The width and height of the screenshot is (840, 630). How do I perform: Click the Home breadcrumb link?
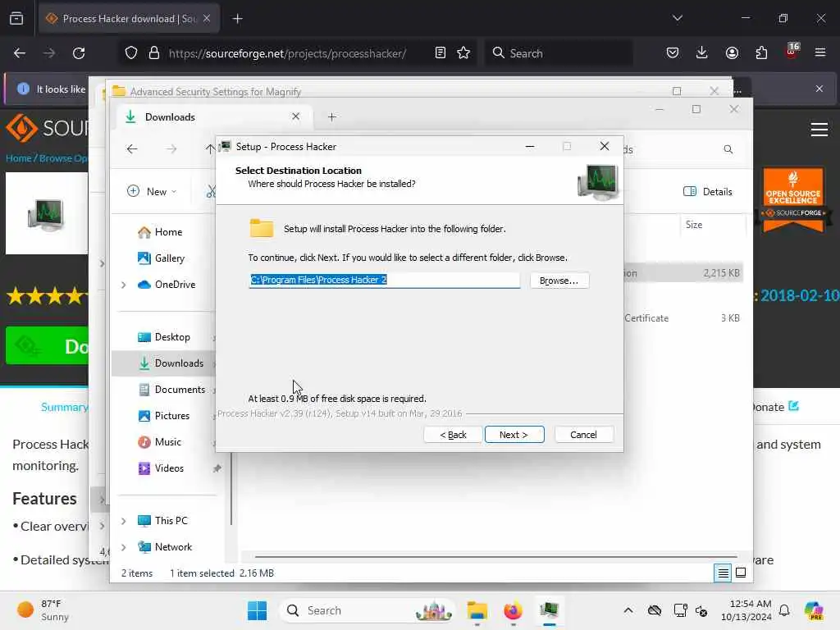(x=19, y=158)
